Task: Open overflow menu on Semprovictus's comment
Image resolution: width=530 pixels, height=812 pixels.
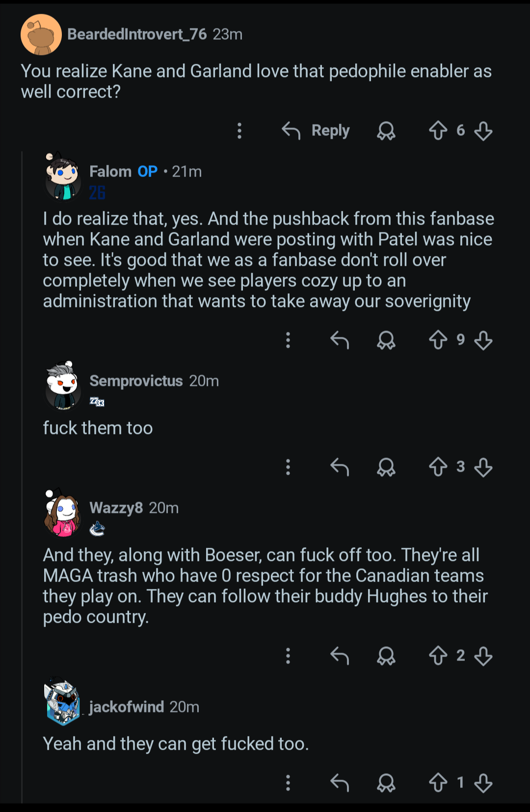Action: click(288, 467)
